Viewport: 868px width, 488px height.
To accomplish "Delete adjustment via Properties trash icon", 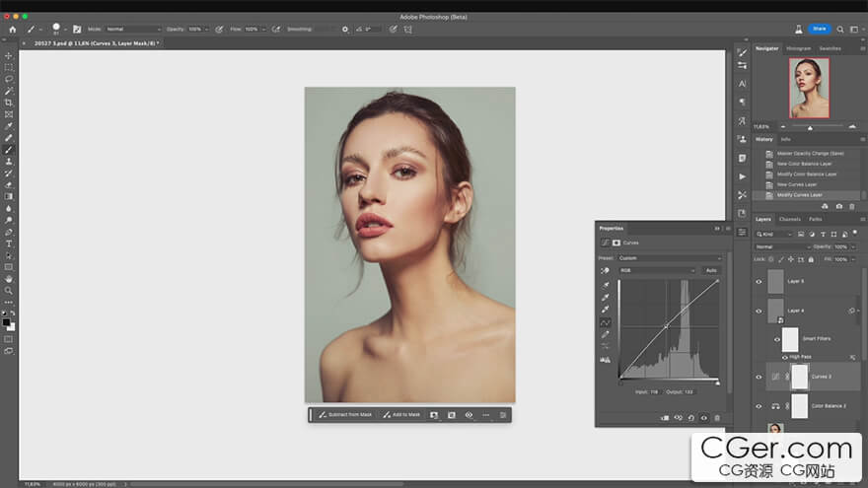I will tap(717, 418).
